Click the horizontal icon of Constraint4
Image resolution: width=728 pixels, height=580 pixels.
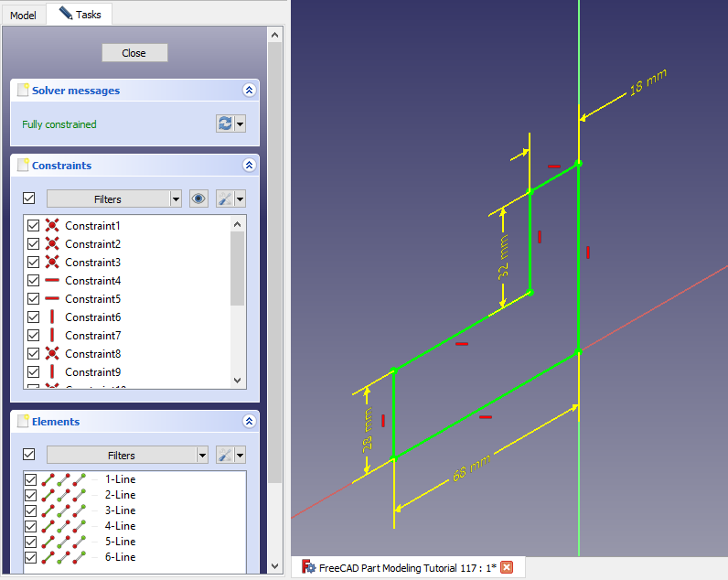point(52,281)
